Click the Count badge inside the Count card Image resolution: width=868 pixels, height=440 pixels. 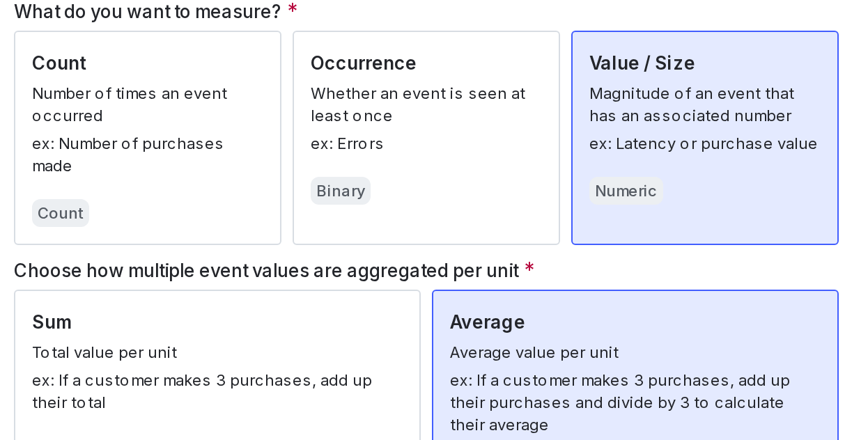tap(61, 213)
